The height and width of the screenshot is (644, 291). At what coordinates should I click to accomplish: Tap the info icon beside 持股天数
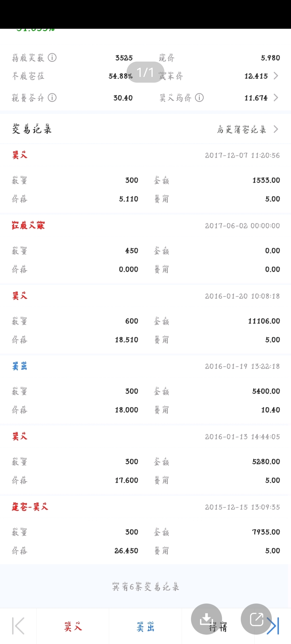coord(52,58)
